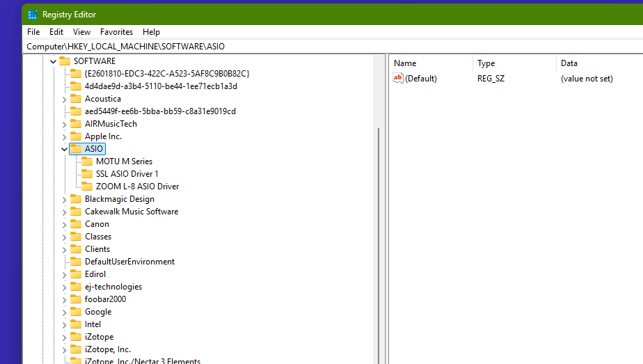Collapse the ASIO registry key

point(65,149)
